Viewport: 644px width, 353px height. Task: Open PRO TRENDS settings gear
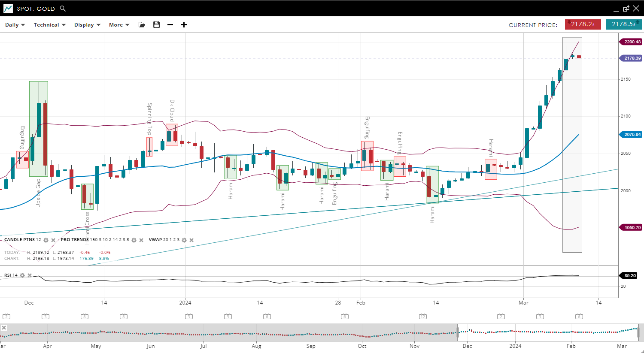(134, 240)
